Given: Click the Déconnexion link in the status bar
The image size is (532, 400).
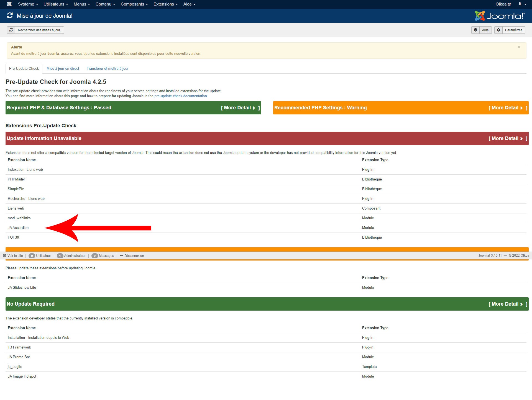Looking at the screenshot, I should (x=134, y=256).
